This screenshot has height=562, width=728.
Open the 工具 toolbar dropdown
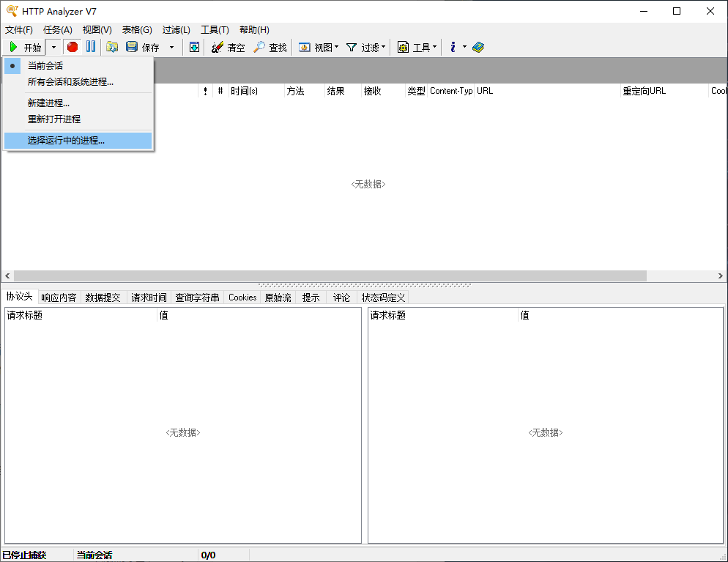tap(417, 47)
